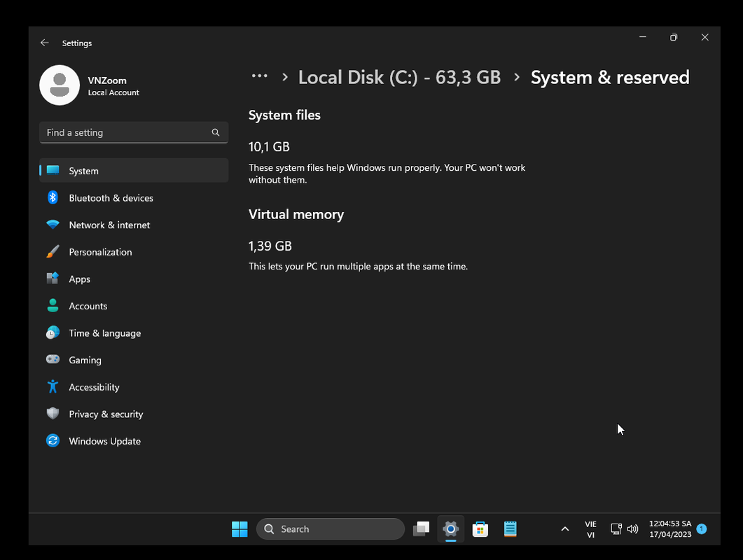The image size is (743, 560).
Task: Open Notepad from the taskbar
Action: click(511, 528)
